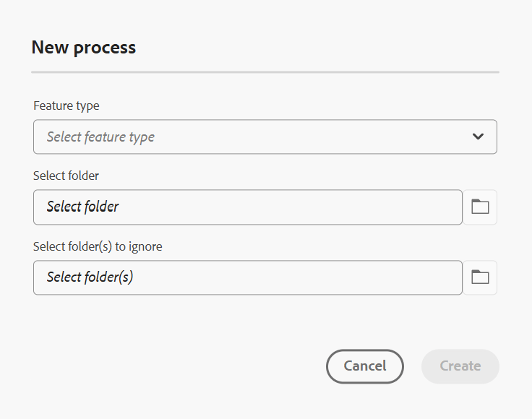Click the down arrow in Feature type
Screen dimensions: 532x419
pyautogui.click(x=478, y=137)
